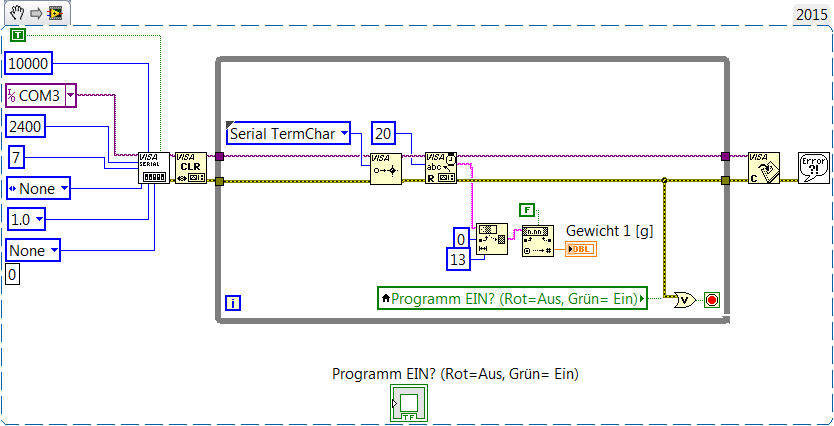Expand the None parity enum dropdown

(38, 188)
